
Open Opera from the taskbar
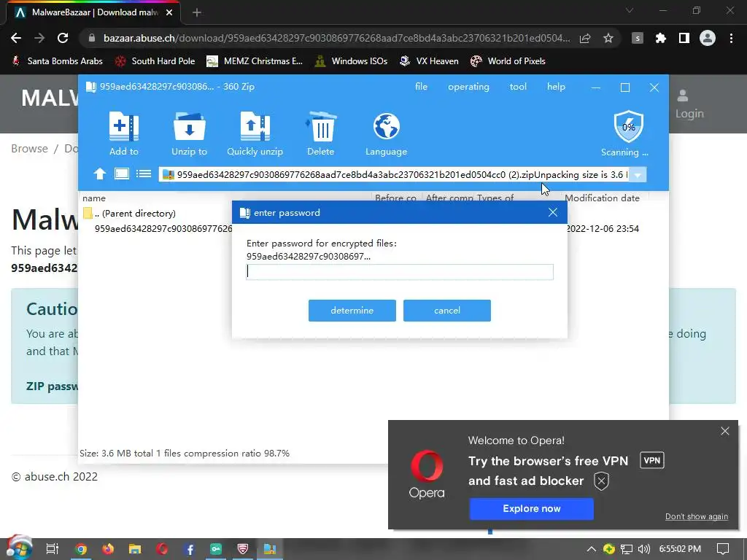pyautogui.click(x=162, y=549)
